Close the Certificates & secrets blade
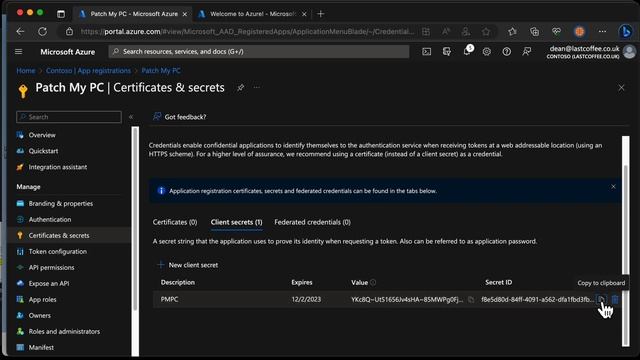 621,88
